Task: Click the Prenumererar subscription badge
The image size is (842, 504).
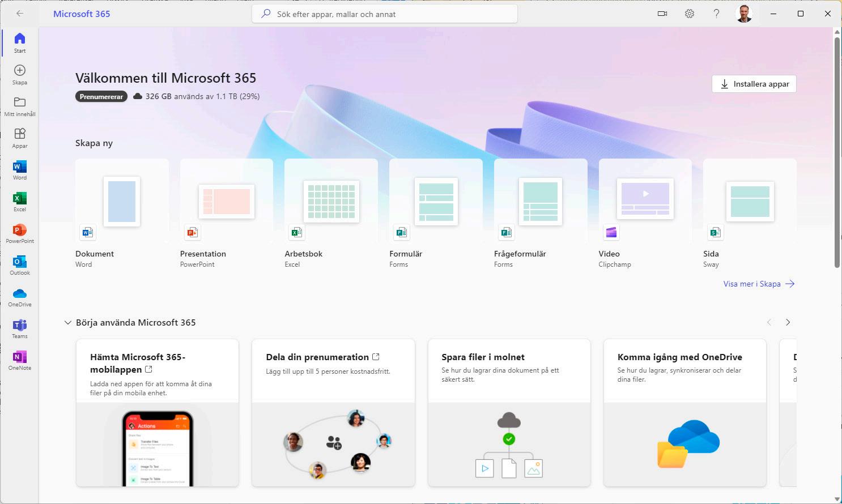Action: pos(101,97)
